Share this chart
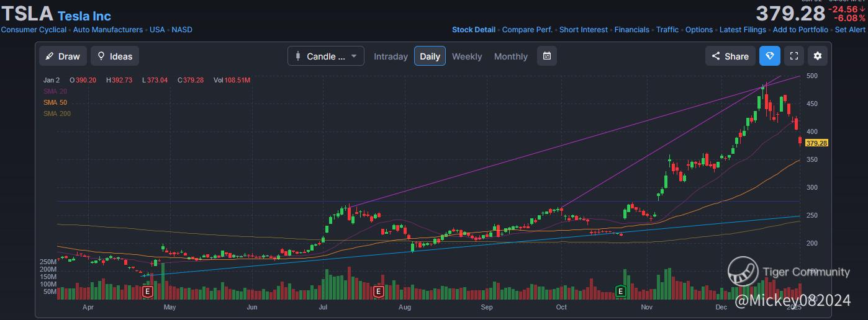Viewport: 868px width, 320px height. (x=730, y=56)
